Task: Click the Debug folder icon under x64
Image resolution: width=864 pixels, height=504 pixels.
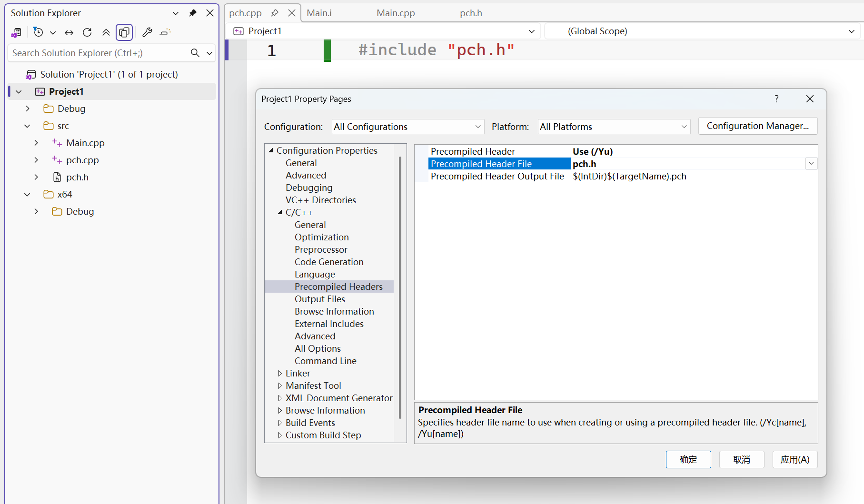Action: pyautogui.click(x=57, y=212)
